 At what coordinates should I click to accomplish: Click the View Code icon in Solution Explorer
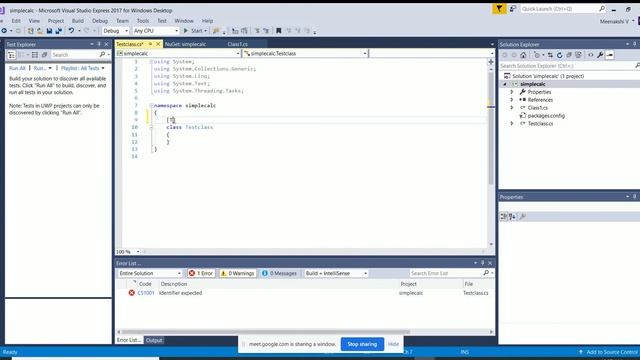(x=591, y=55)
